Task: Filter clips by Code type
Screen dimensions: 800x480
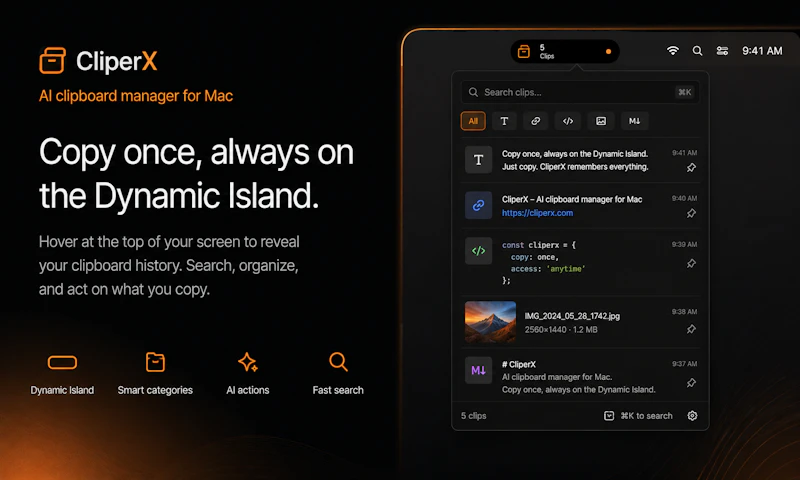Action: (x=568, y=121)
